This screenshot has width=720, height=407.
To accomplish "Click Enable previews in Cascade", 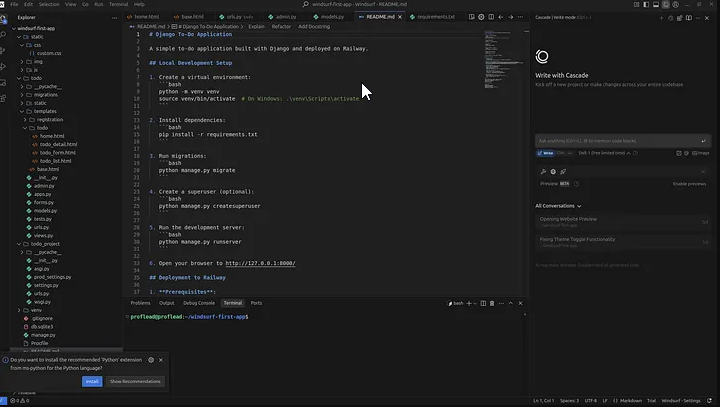I will click(689, 184).
